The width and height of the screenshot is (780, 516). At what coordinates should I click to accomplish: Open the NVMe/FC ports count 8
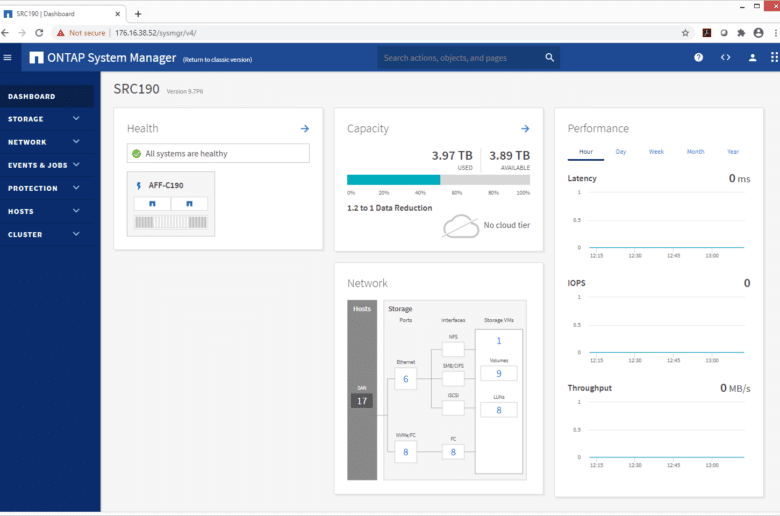(405, 452)
